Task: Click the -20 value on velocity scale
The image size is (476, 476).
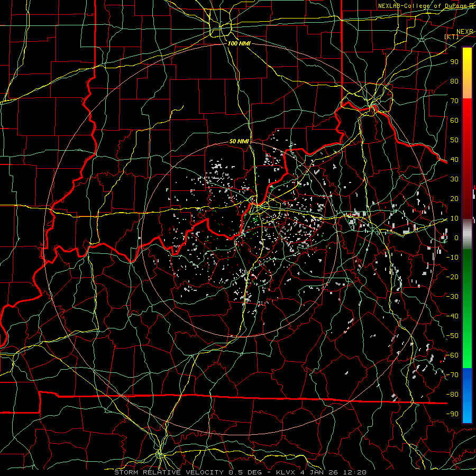Action: (x=452, y=277)
